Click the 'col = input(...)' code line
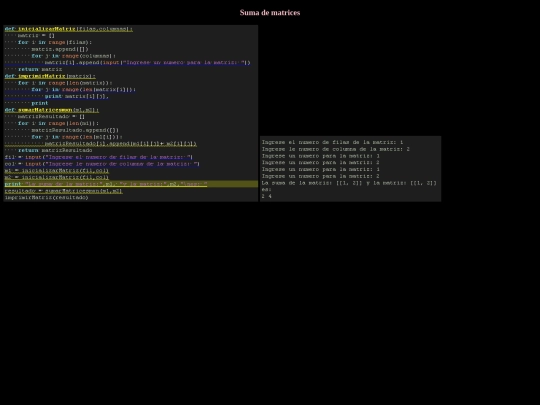540x405 pixels. coord(102,164)
